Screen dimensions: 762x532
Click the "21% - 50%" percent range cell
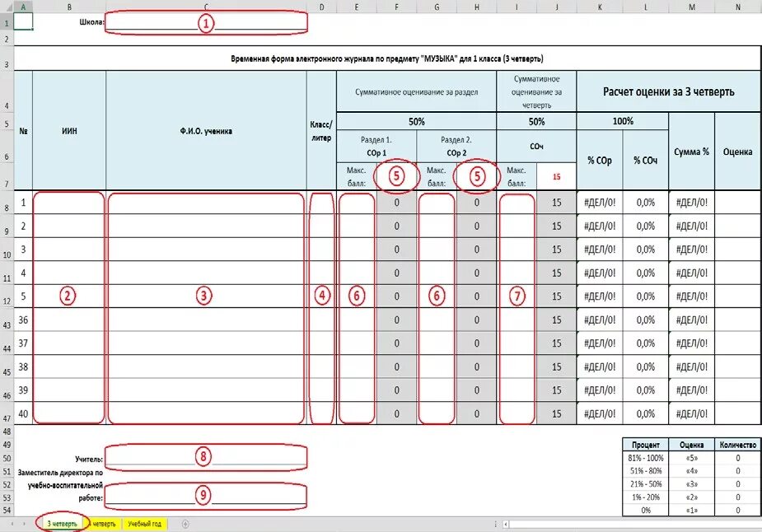click(645, 484)
